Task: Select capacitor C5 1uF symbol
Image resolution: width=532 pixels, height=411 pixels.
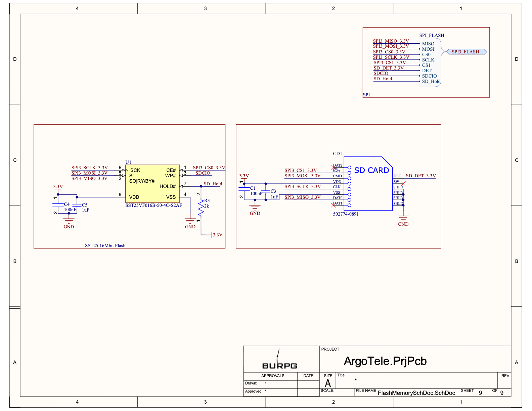Action: pyautogui.click(x=77, y=205)
